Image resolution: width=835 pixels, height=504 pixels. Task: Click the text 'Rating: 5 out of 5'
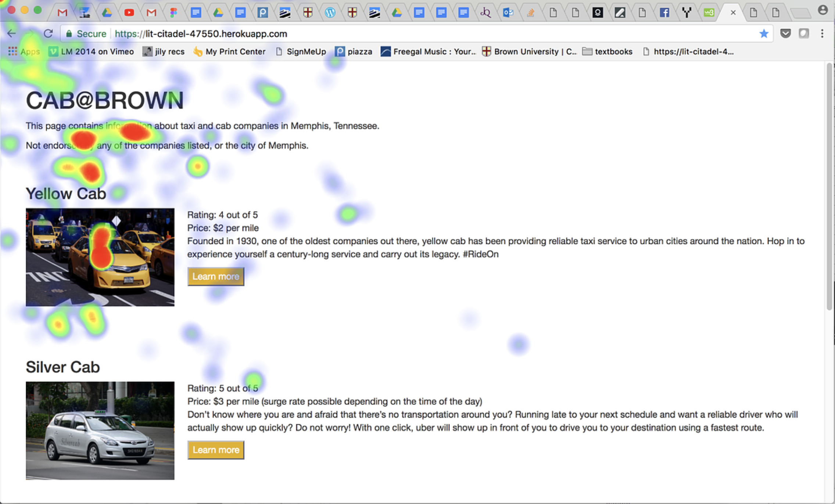pos(223,388)
